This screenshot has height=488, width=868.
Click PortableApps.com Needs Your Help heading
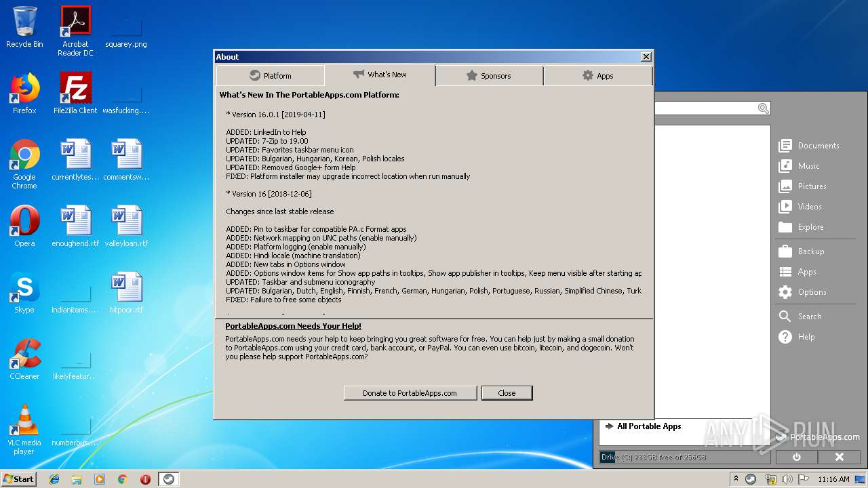pos(293,326)
